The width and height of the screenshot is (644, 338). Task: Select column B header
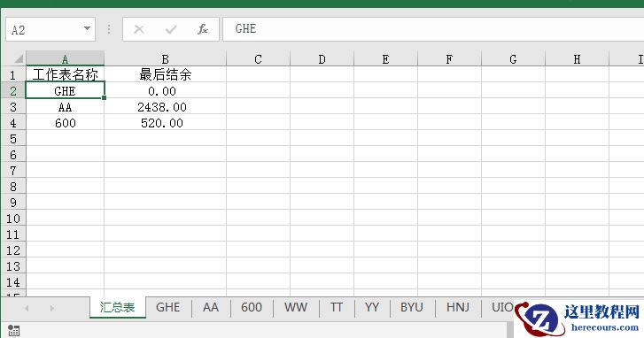tap(165, 59)
